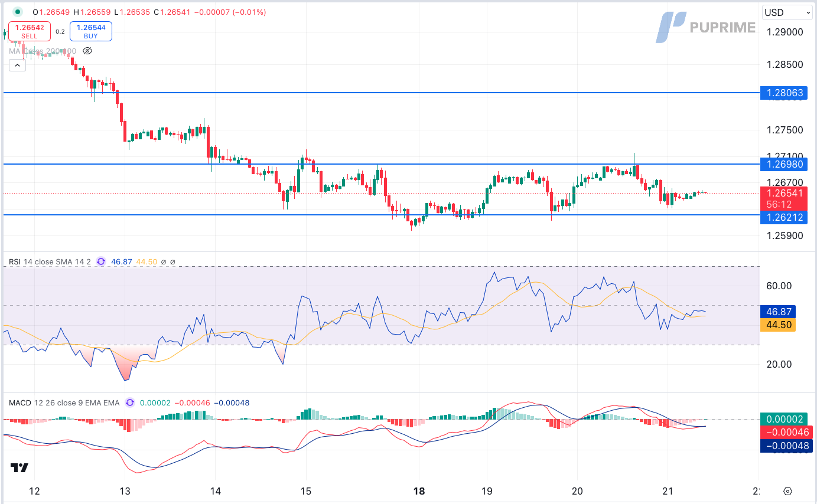Click the high price value H1.26559

(x=92, y=12)
